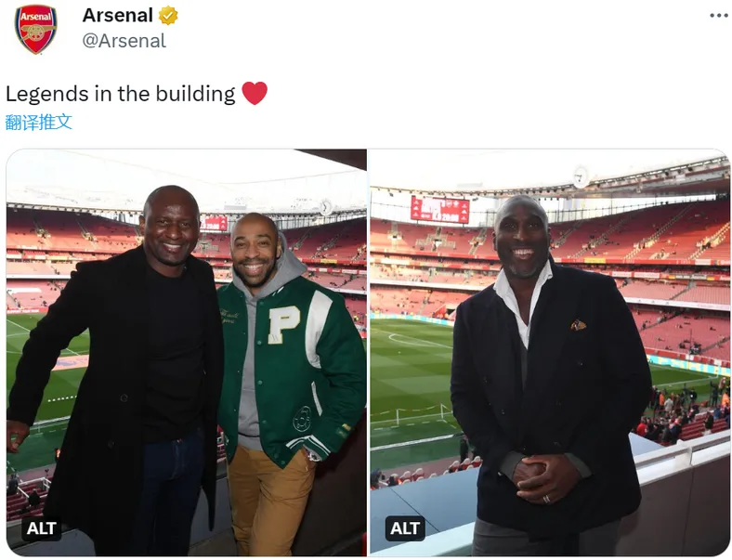The width and height of the screenshot is (732, 560).
Task: Select the "Legends in the building" tweet text
Action: 121,94
